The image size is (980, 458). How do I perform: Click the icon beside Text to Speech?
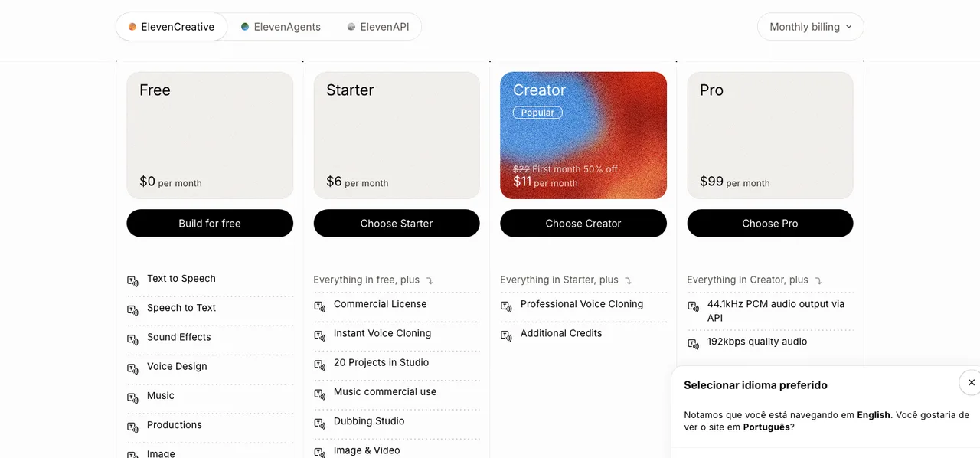[132, 280]
